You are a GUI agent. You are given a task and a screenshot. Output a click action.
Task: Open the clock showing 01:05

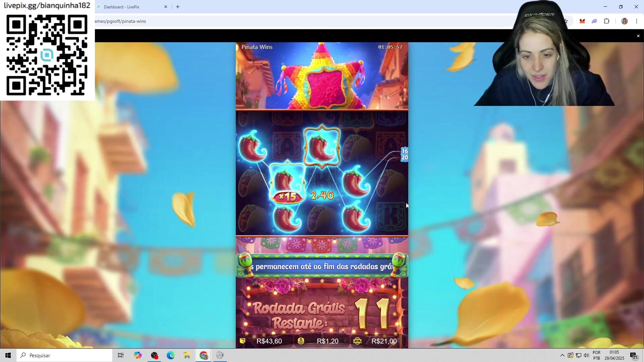coord(614,355)
